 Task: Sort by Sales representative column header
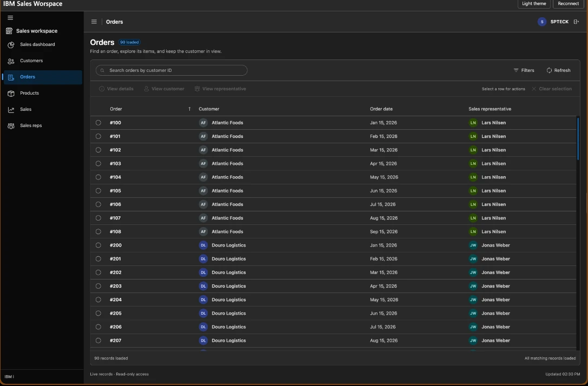pyautogui.click(x=490, y=109)
